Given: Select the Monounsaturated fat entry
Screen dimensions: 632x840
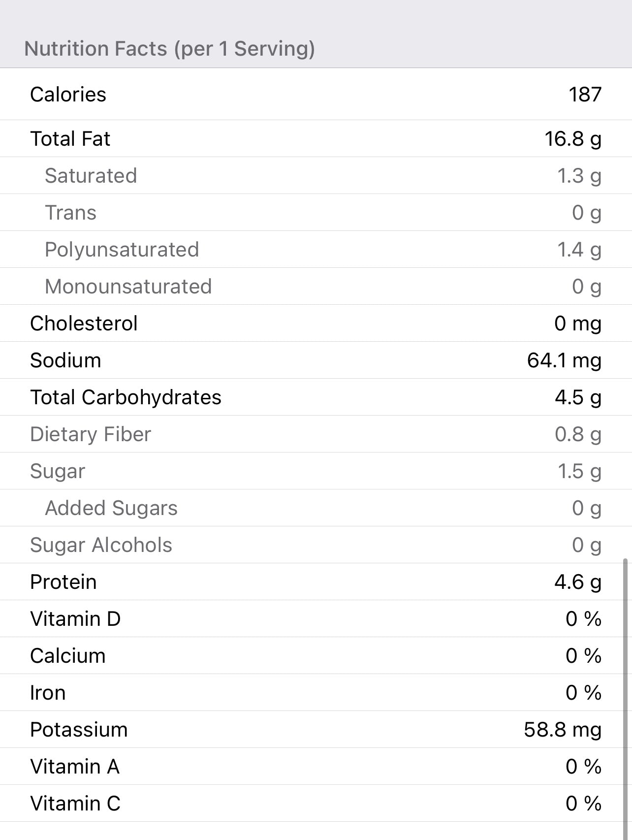Looking at the screenshot, I should coord(315,286).
